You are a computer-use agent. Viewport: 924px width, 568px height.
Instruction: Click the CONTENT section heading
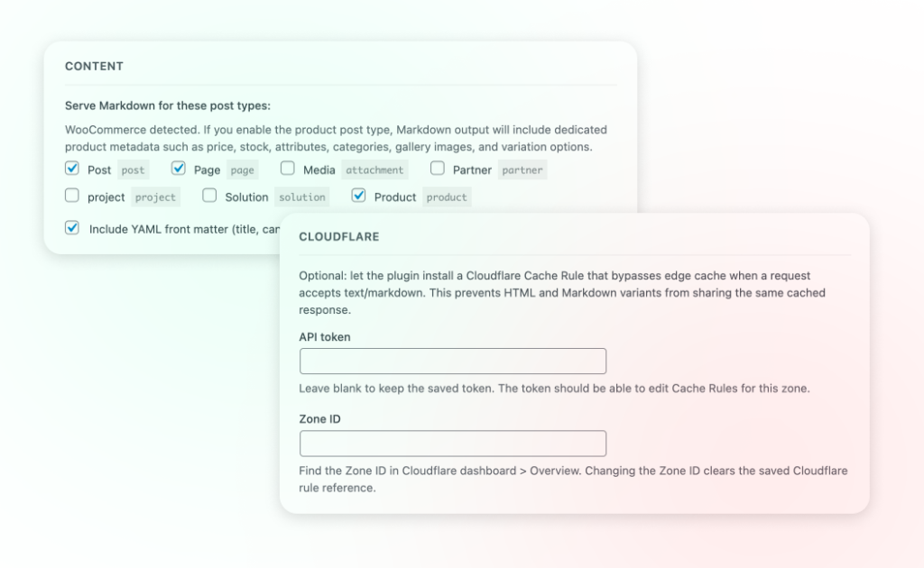coord(94,67)
